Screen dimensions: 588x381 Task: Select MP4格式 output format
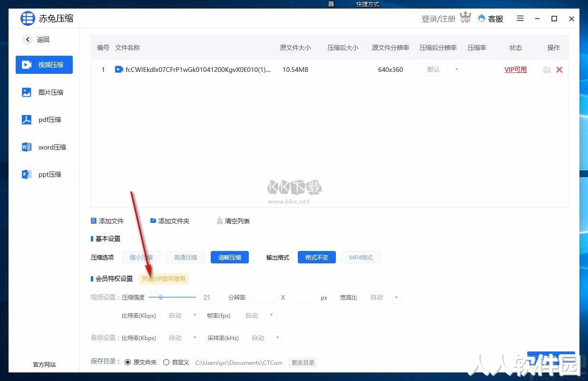(361, 257)
